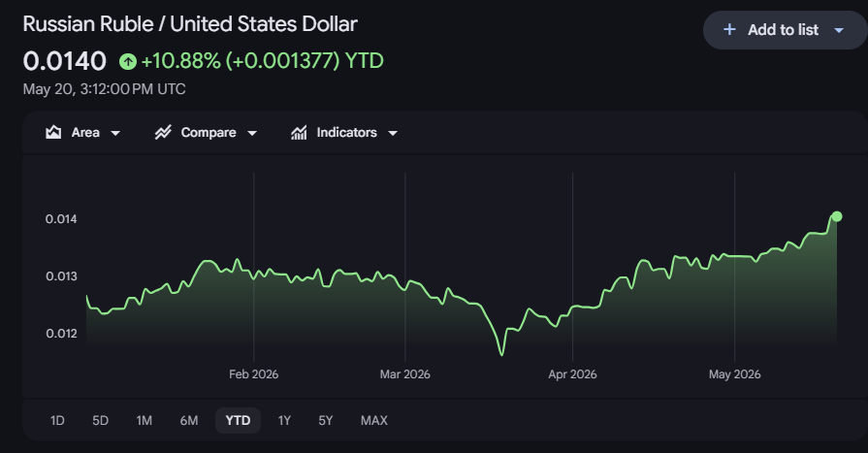Open the Indicators dropdown arrow
Screen dimensions: 868x453
pyautogui.click(x=393, y=133)
